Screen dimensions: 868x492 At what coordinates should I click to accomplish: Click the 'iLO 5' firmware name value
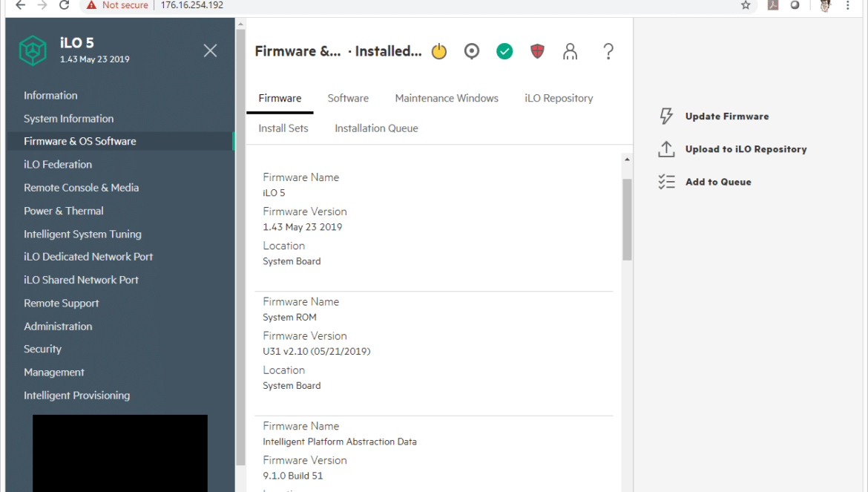coord(274,193)
